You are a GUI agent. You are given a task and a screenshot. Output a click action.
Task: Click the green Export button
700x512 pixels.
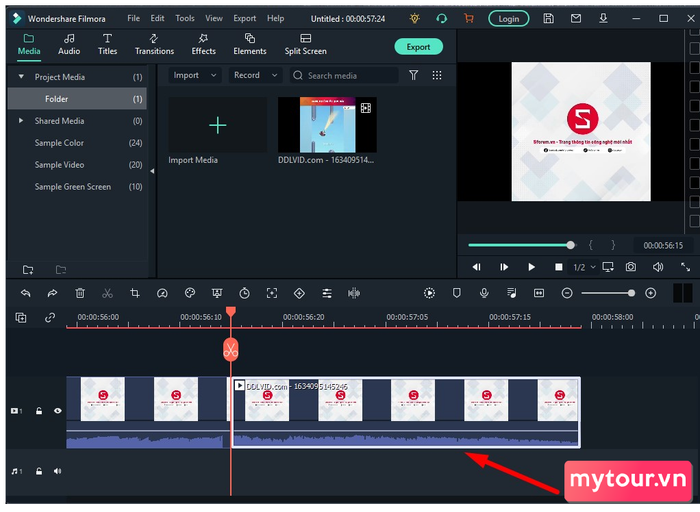(x=418, y=47)
